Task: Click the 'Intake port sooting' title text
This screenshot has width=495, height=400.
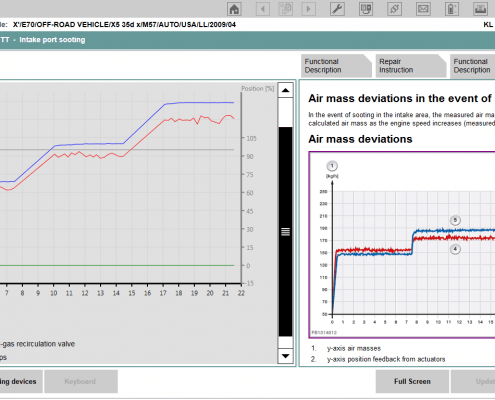Action: [52, 40]
